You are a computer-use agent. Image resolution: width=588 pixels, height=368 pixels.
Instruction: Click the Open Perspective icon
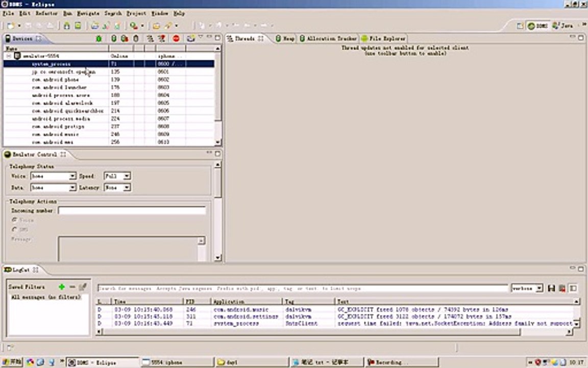(520, 26)
